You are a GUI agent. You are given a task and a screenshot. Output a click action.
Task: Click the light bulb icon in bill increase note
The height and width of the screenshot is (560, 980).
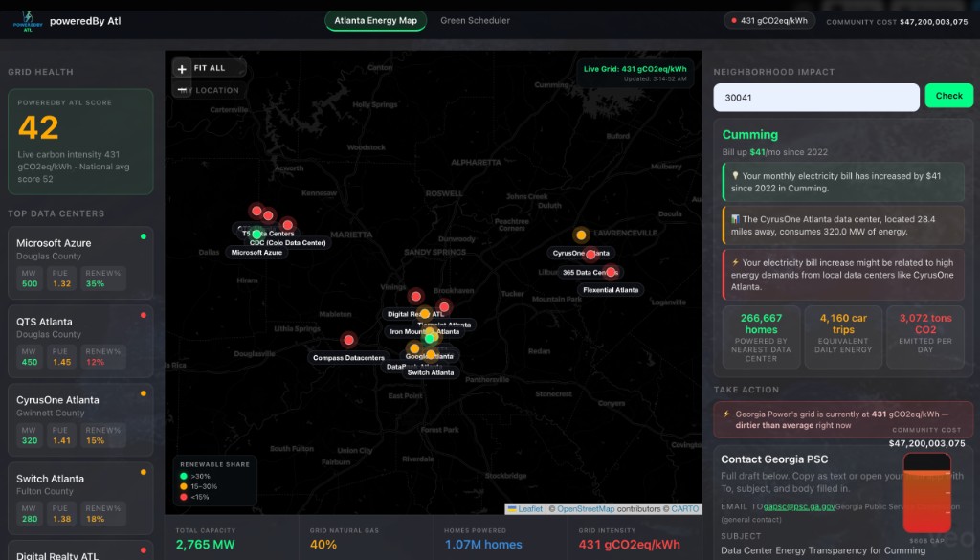[x=735, y=175]
